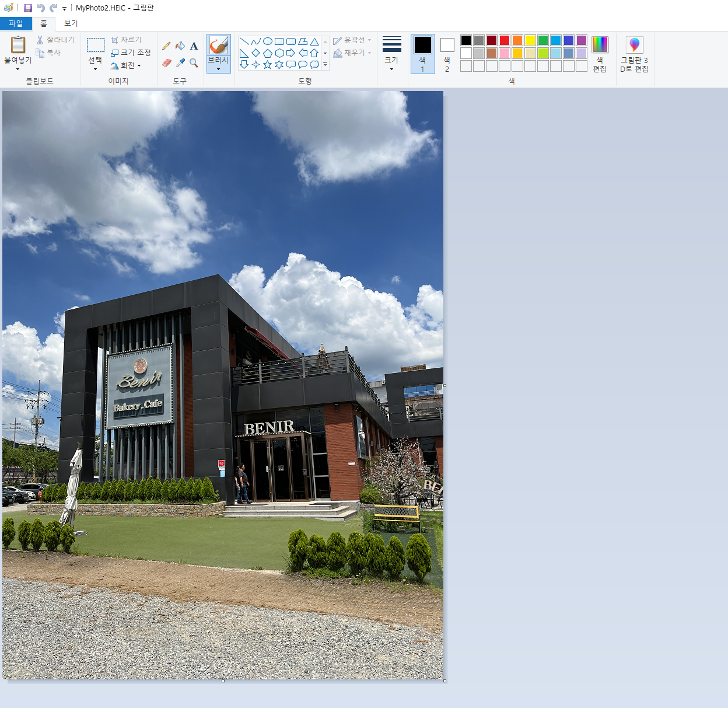Choose the red palette swatch
The image size is (728, 708).
click(x=505, y=40)
